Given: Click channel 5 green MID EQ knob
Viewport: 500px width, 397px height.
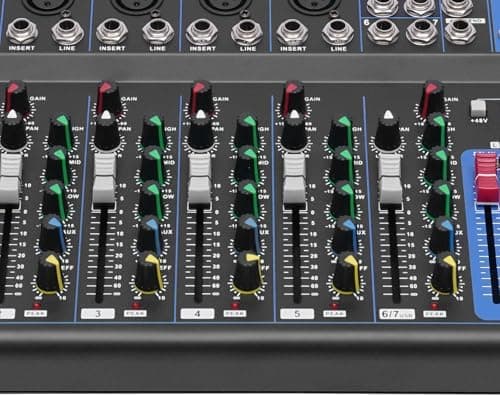Looking at the screenshot, I should click(342, 166).
